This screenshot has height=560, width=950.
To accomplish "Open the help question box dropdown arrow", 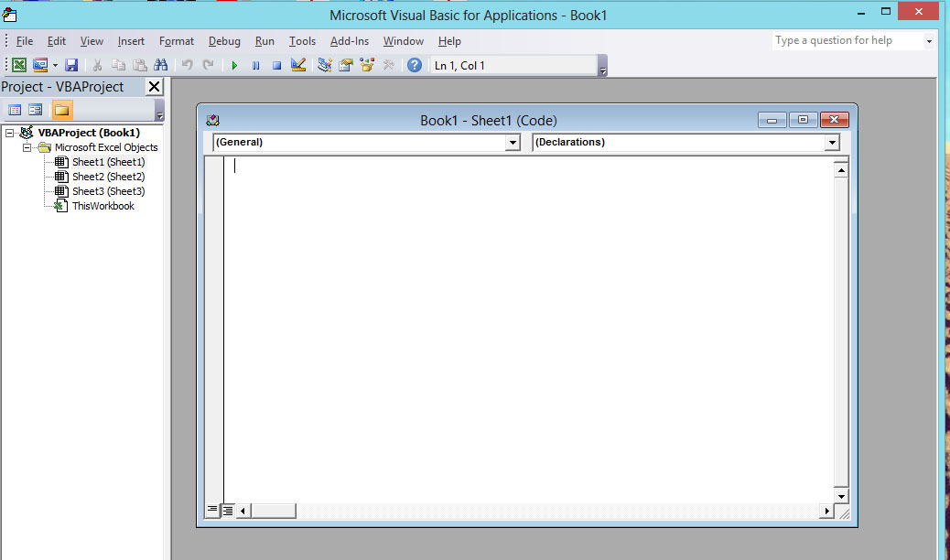I will coord(929,41).
